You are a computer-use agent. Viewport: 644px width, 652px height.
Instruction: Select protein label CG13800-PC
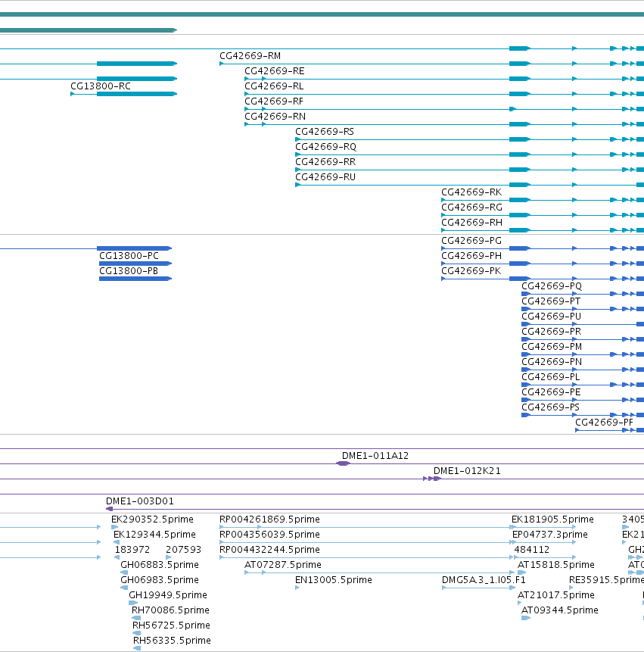129,256
